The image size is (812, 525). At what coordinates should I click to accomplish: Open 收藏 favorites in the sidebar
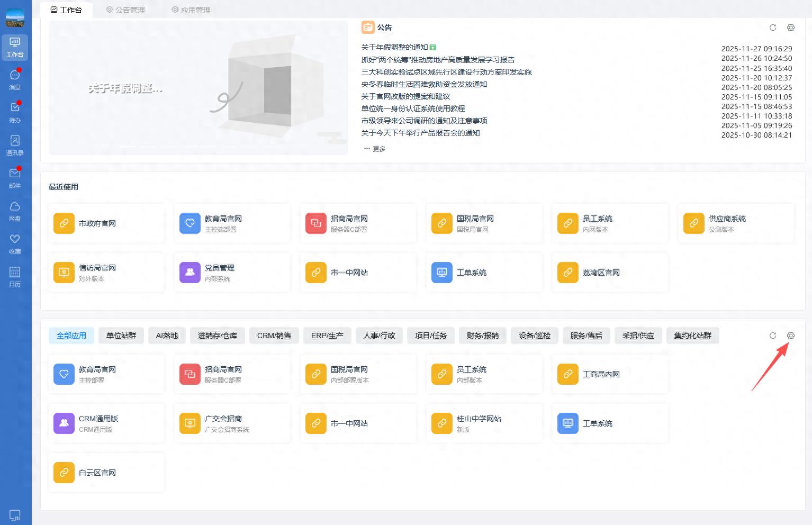[15, 243]
